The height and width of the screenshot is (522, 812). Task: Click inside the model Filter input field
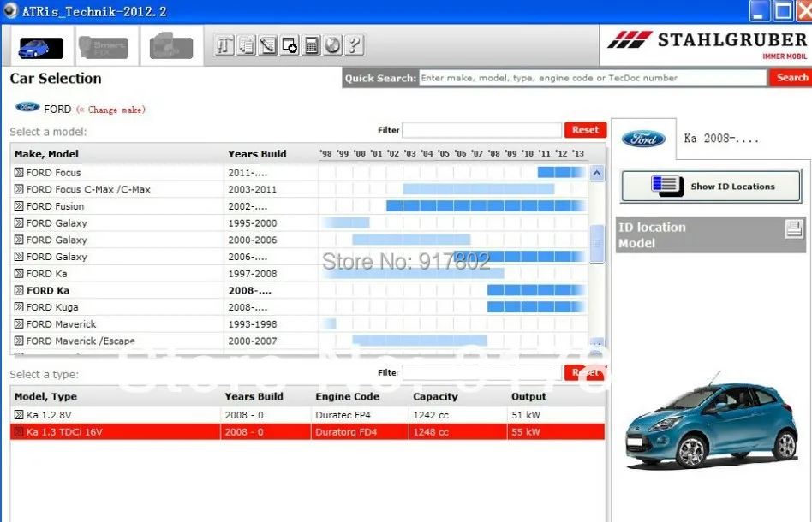(x=481, y=130)
